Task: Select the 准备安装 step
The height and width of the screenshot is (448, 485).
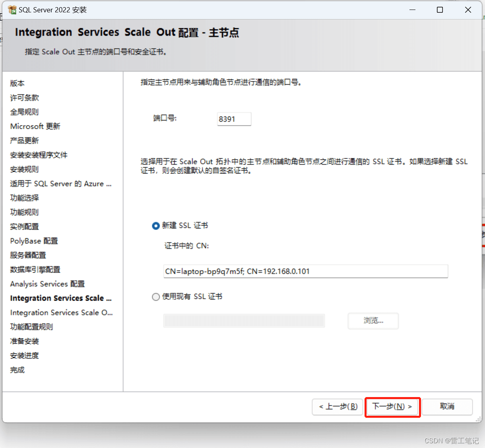Action: (x=25, y=341)
